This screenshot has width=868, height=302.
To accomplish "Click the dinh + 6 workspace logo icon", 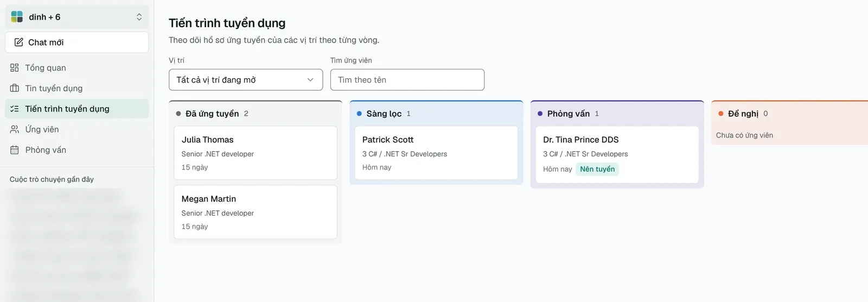I will (x=17, y=17).
